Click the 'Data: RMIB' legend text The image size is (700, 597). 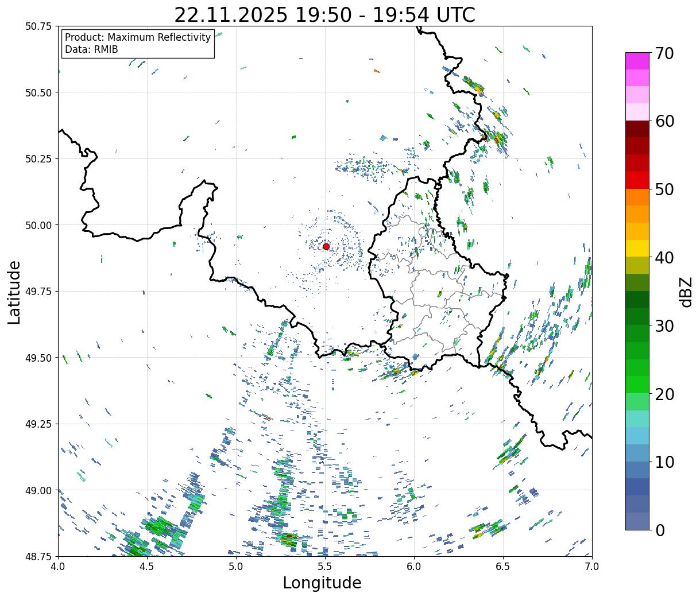pos(91,49)
